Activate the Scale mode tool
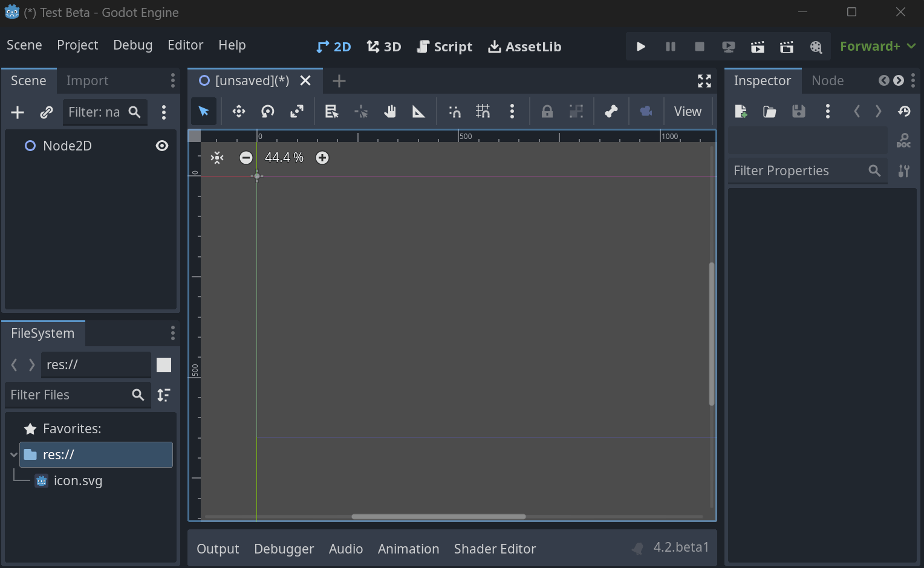This screenshot has width=924, height=568. point(296,111)
